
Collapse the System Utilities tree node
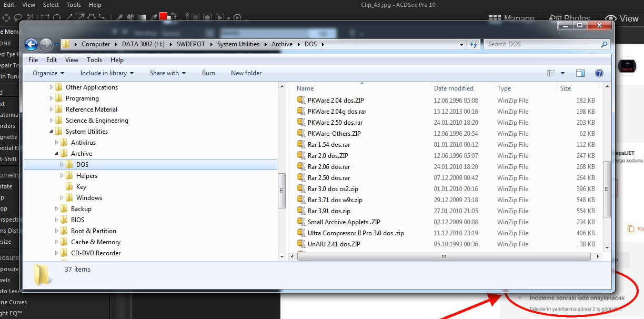coord(52,132)
